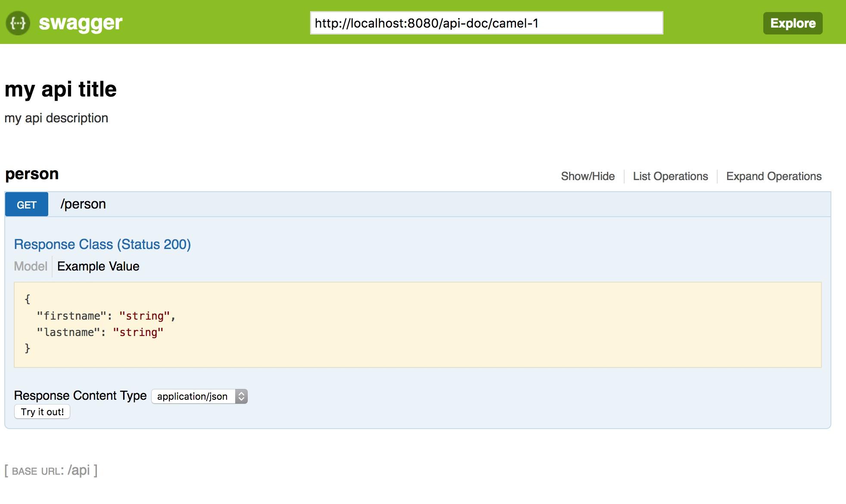Collapse the GET method badge
The width and height of the screenshot is (846, 504).
tap(27, 205)
